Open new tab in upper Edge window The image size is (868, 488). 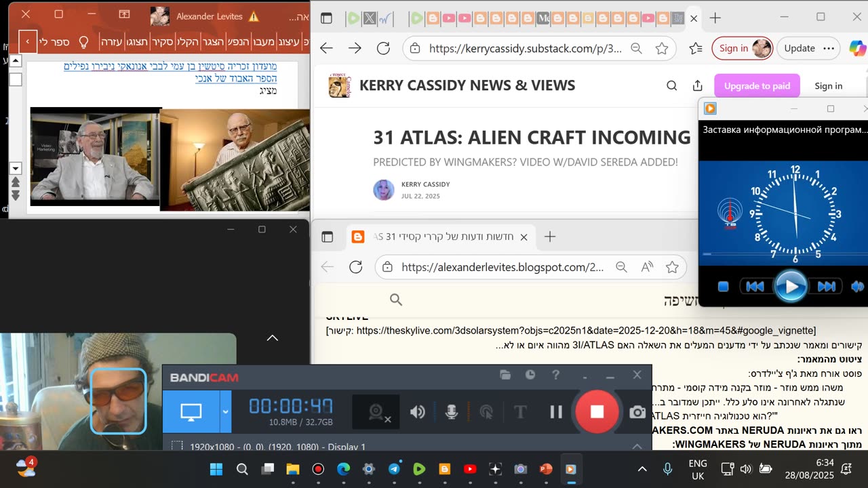pos(715,18)
